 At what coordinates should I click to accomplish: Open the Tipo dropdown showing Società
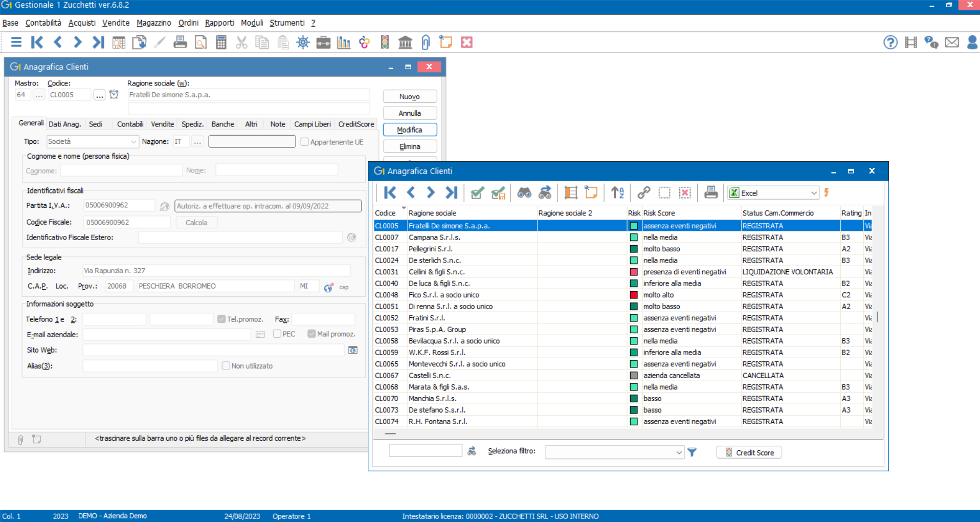pos(133,141)
